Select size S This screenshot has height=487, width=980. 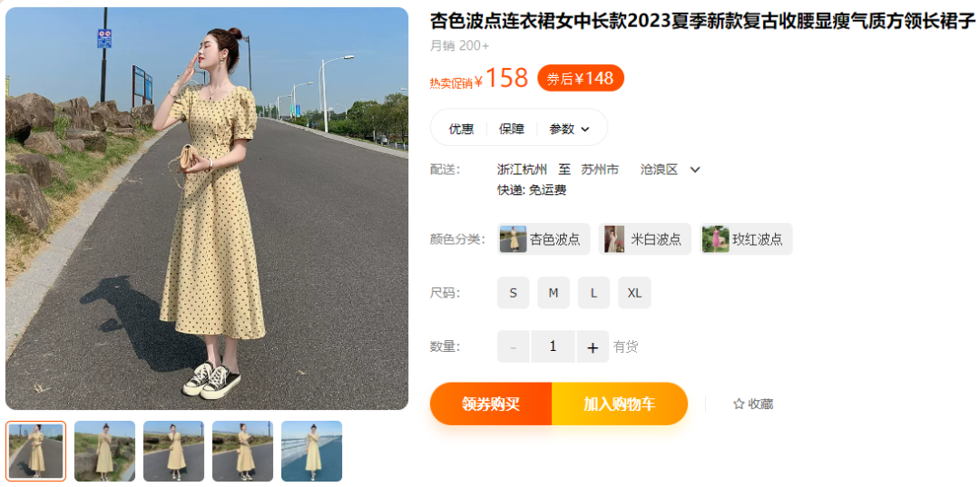513,293
